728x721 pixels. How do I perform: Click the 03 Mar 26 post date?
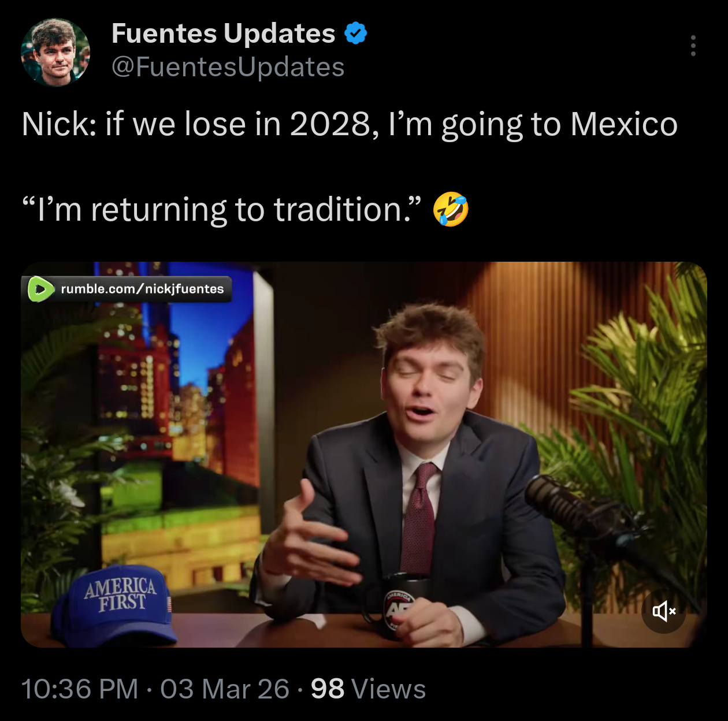(x=225, y=689)
